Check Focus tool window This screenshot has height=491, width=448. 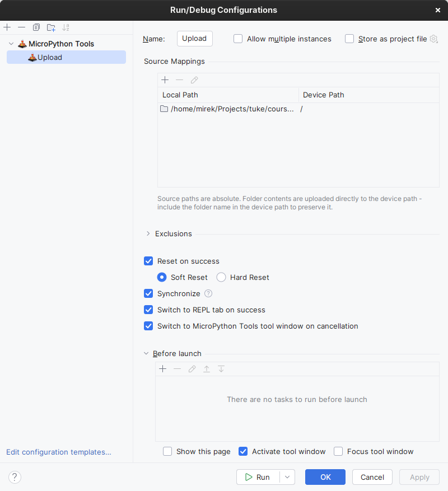338,452
